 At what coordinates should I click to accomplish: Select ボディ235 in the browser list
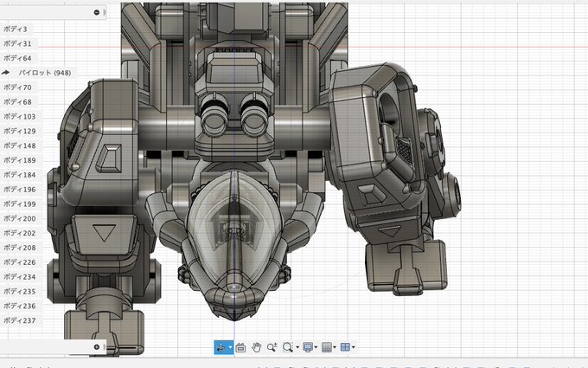pos(20,292)
